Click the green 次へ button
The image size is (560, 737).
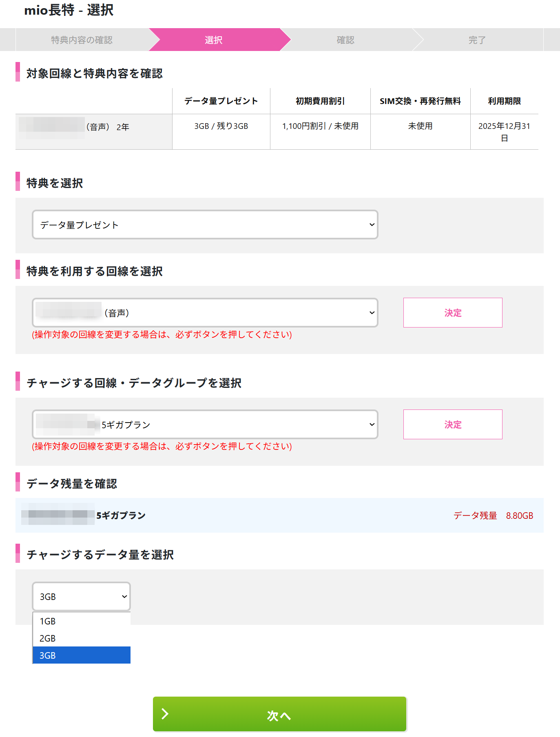279,715
